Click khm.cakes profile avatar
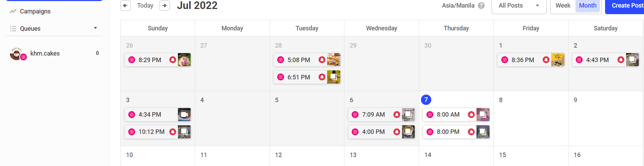 click(17, 53)
